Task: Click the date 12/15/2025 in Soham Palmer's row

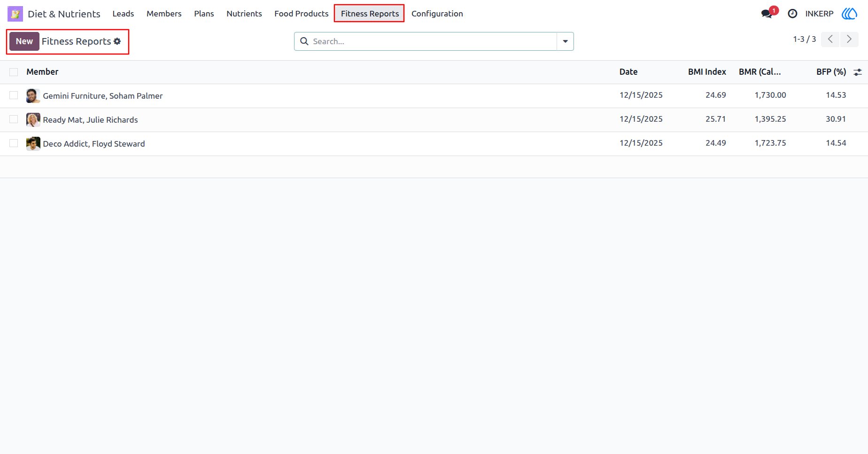Action: tap(641, 95)
